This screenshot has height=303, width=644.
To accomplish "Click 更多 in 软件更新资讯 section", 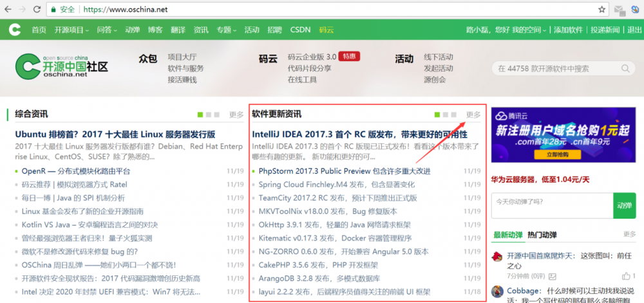I will pos(473,115).
